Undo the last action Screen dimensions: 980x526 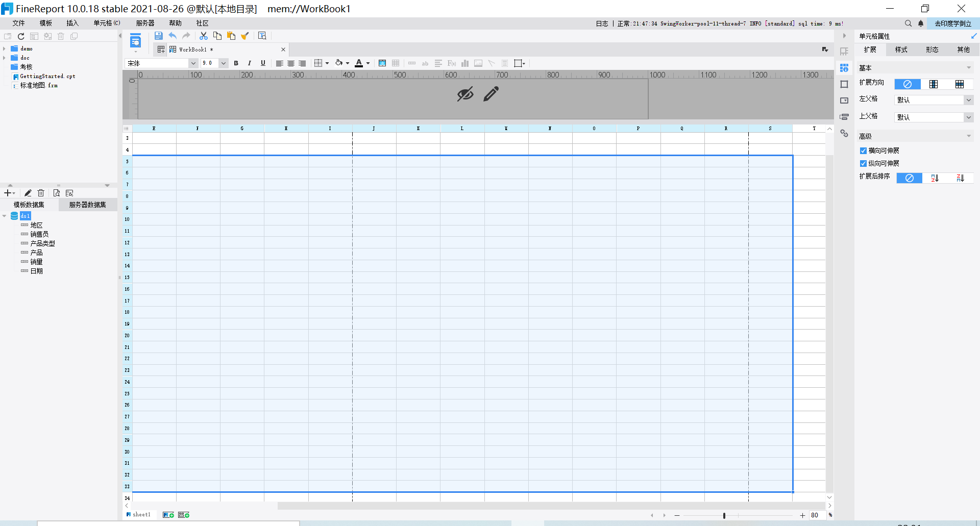pyautogui.click(x=173, y=36)
